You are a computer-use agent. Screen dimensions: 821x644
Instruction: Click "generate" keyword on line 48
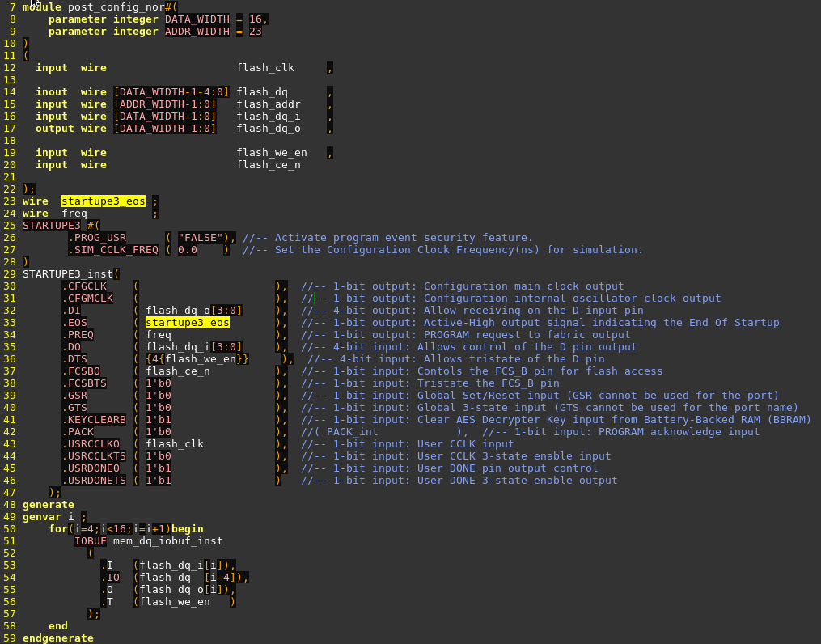[x=49, y=505]
